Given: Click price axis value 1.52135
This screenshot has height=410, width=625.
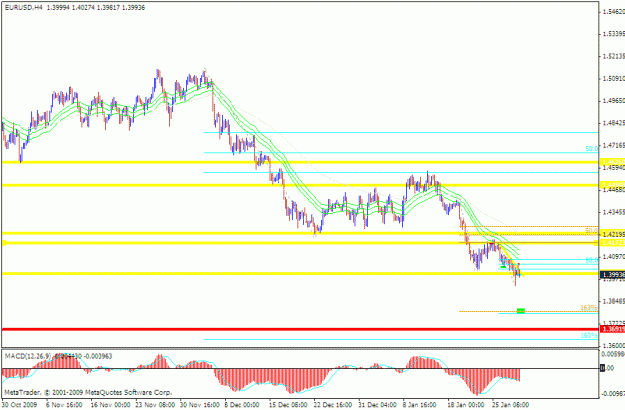Looking at the screenshot, I should click(x=614, y=56).
